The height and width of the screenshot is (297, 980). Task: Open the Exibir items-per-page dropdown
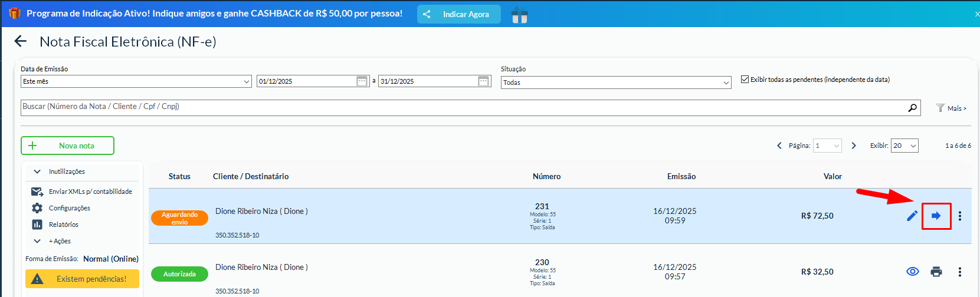(904, 146)
